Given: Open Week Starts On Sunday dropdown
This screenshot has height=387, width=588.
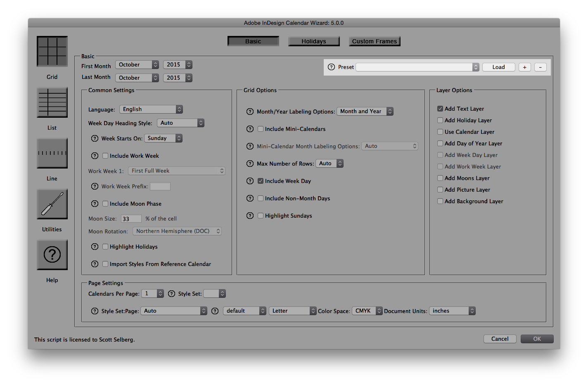Looking at the screenshot, I should click(x=163, y=138).
